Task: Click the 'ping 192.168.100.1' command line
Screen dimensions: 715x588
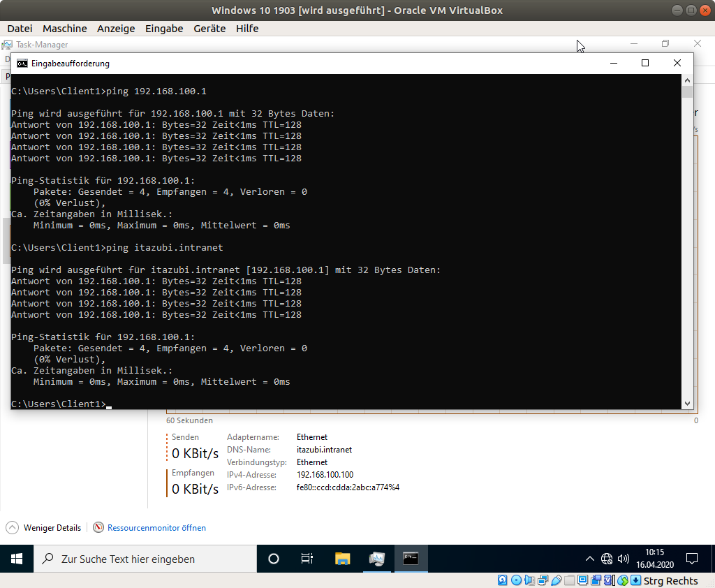Action: (x=156, y=91)
